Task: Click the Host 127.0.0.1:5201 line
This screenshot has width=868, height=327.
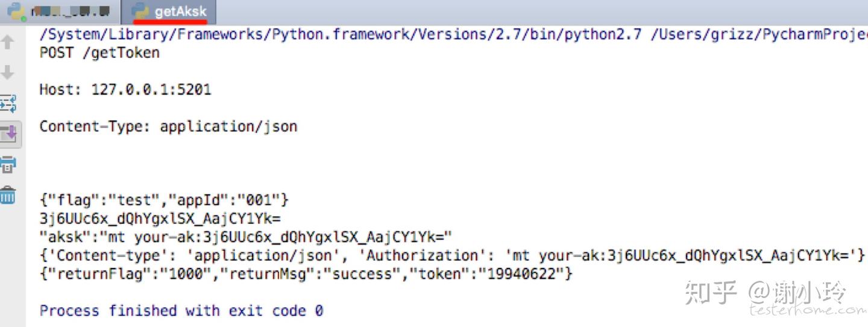Action: point(125,90)
